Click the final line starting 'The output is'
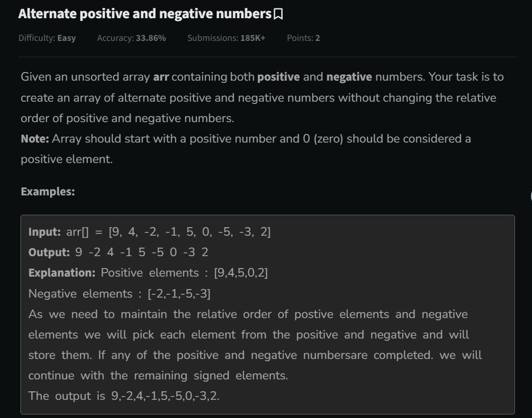Viewport: 532px width, 418px height. point(124,396)
